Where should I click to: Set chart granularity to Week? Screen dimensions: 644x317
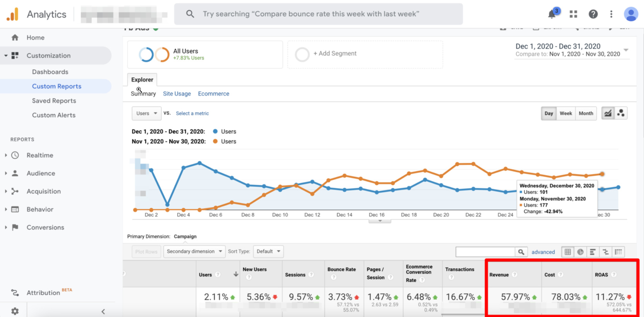coord(566,113)
